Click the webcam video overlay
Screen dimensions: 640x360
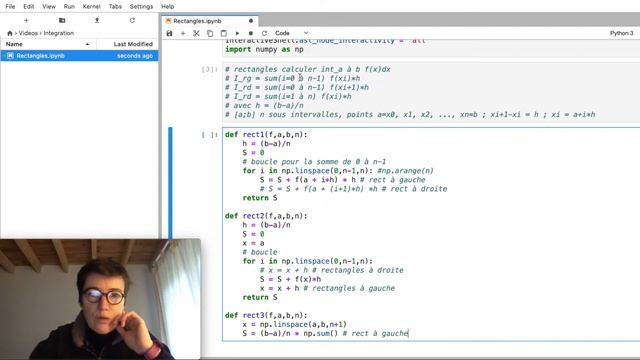[x=100, y=299]
